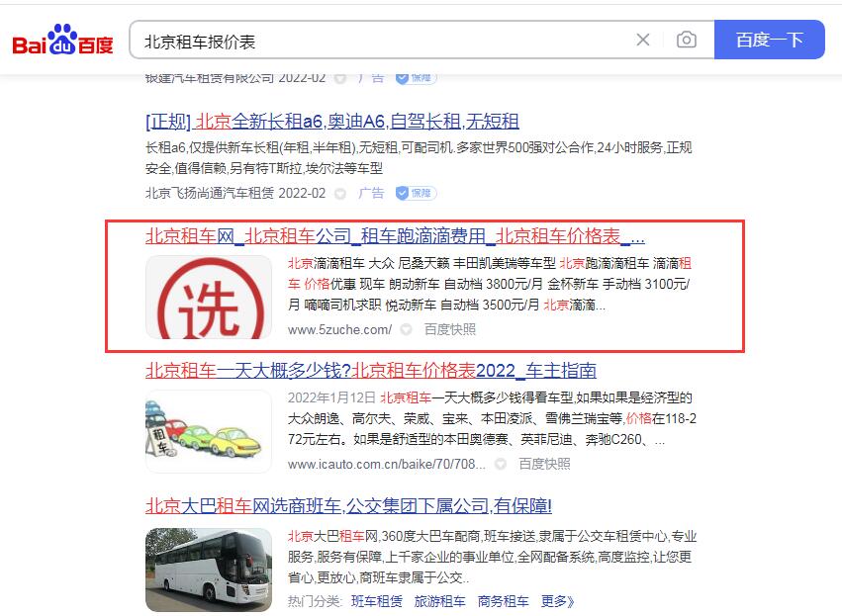This screenshot has width=842, height=616.
Task: Expand the dropdown arrow next to www.icauto.com.cn
Action: pyautogui.click(x=500, y=464)
